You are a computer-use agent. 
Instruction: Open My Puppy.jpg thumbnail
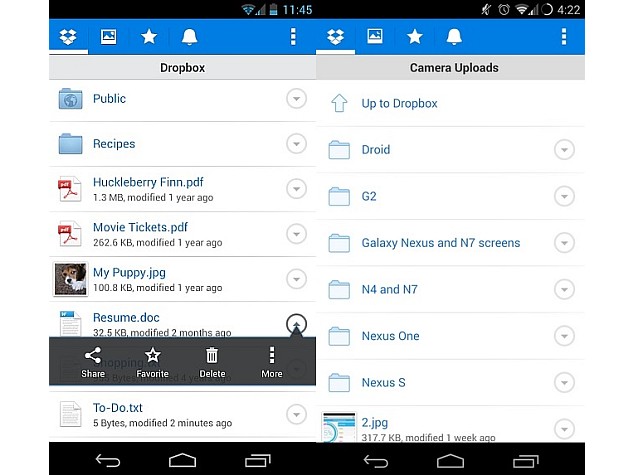click(x=70, y=279)
